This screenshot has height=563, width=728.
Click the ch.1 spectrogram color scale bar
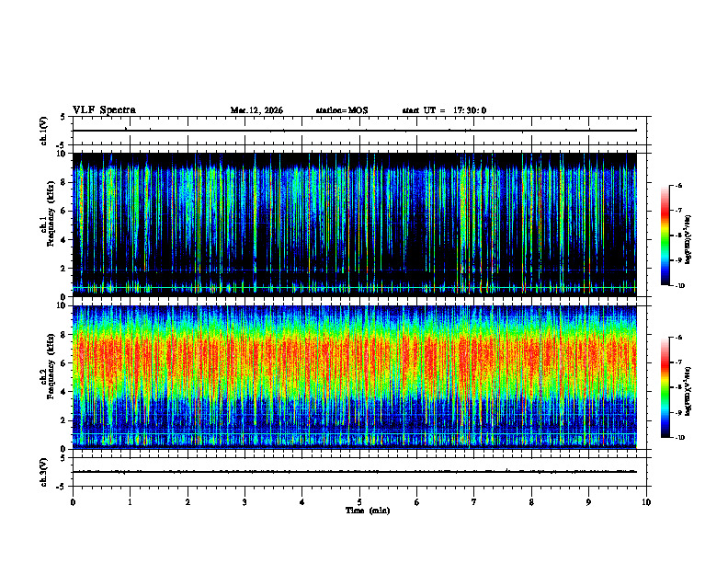(665, 236)
